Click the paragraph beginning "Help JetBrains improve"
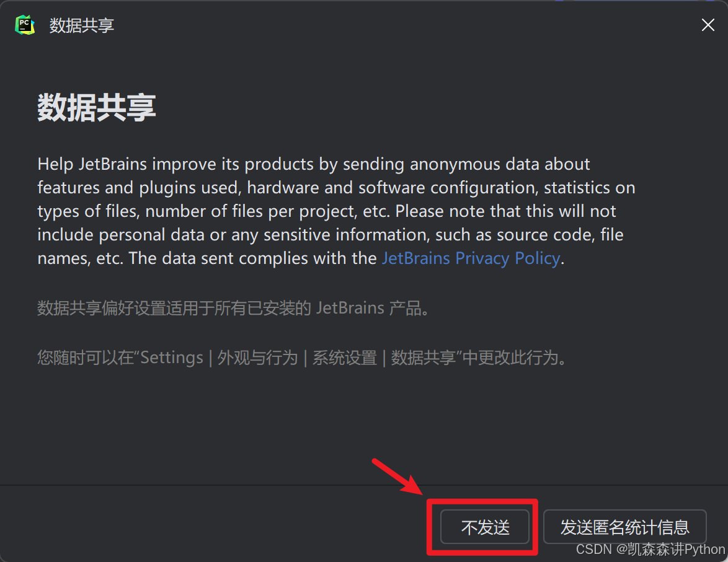This screenshot has height=562, width=728. [x=336, y=211]
